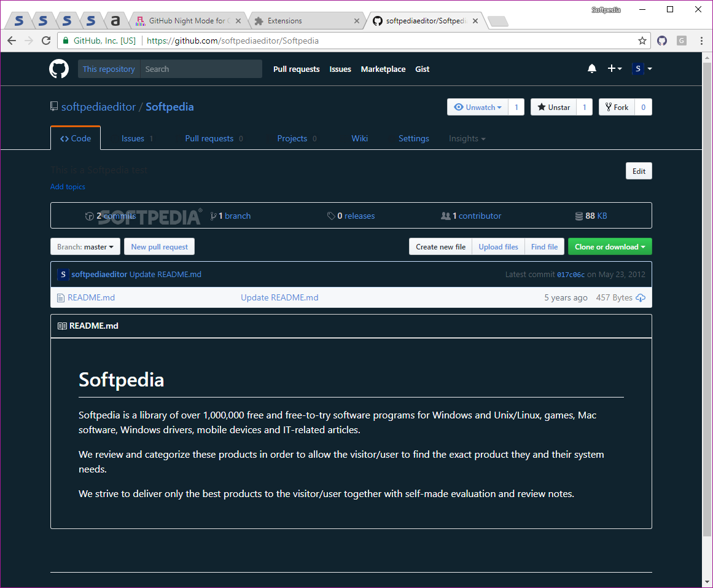Image resolution: width=713 pixels, height=588 pixels.
Task: Click the Add topics link
Action: click(68, 187)
